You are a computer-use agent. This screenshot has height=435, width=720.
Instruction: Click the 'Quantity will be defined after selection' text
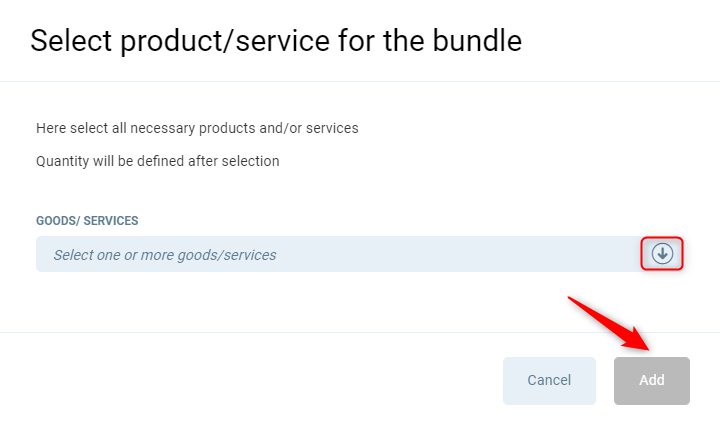pyautogui.click(x=158, y=160)
